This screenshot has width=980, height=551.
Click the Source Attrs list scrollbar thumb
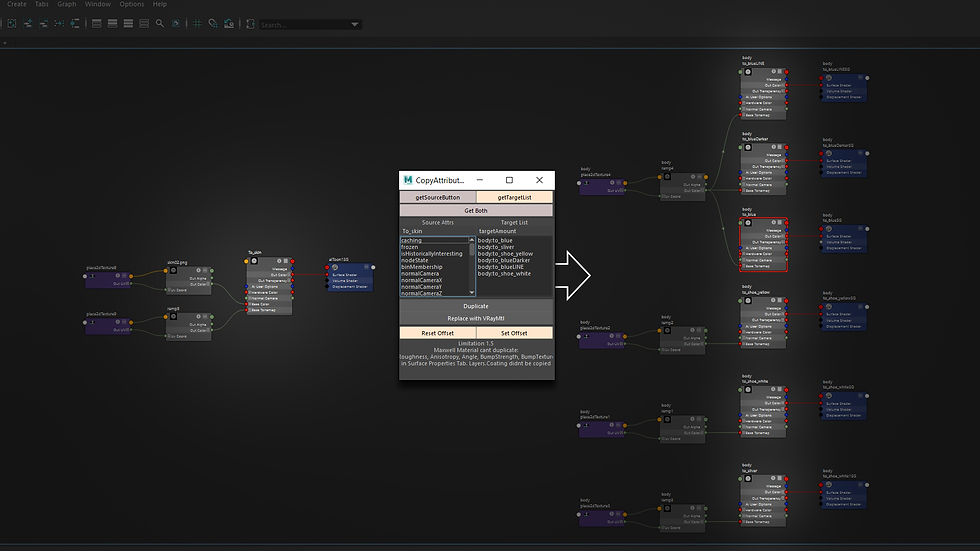point(472,249)
